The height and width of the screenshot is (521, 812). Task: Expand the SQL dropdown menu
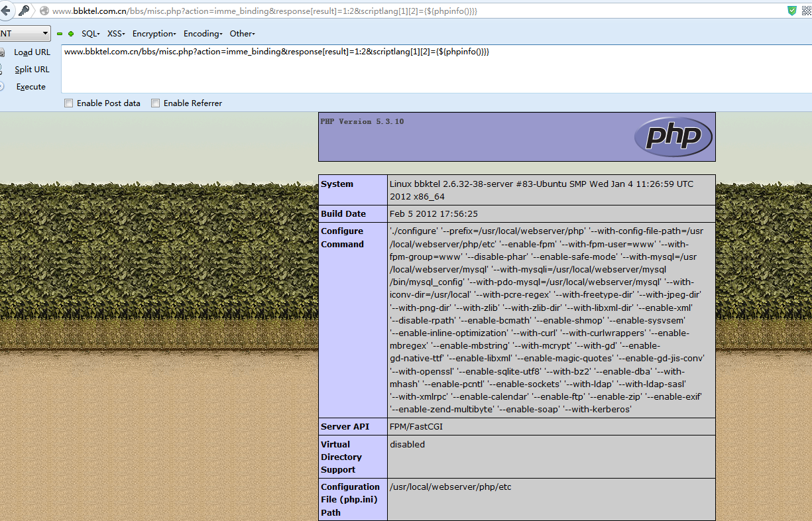91,34
